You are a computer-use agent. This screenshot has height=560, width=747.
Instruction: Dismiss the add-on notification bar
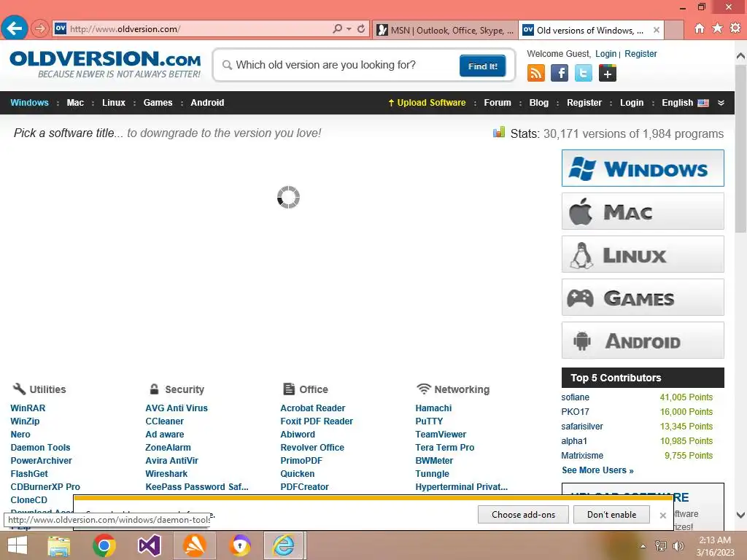662,516
